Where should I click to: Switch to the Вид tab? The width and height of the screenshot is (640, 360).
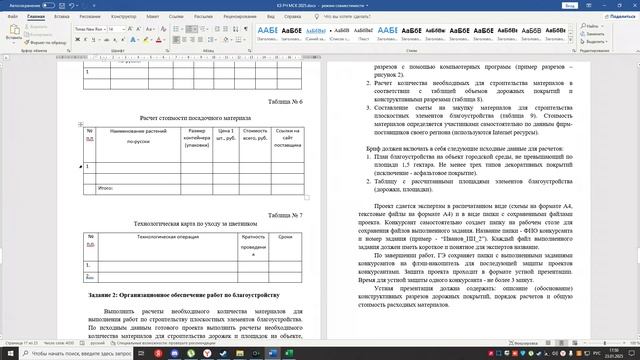(271, 17)
